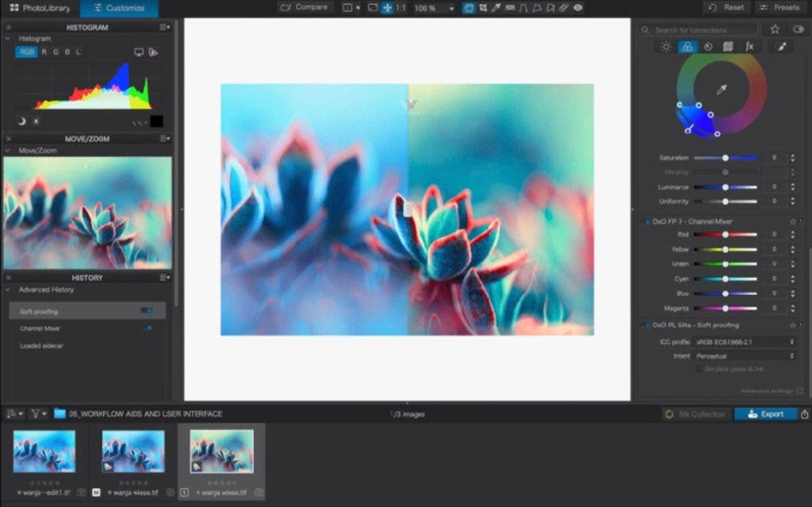Show the fx effects palette

(749, 47)
